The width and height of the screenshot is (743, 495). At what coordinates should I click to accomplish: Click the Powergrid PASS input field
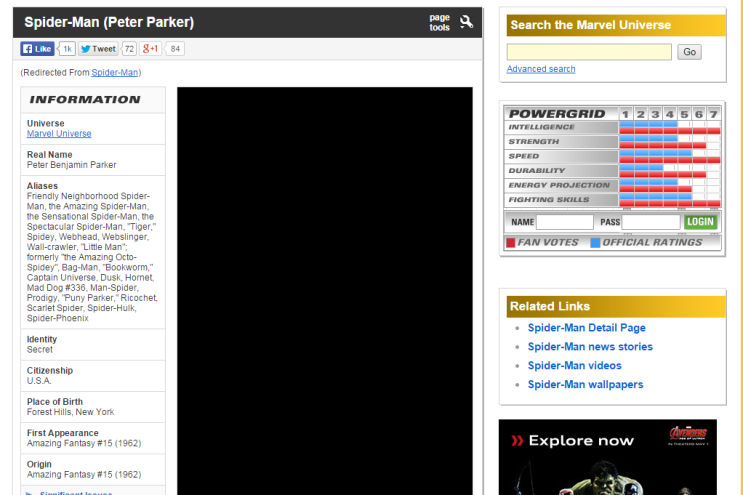pyautogui.click(x=651, y=222)
